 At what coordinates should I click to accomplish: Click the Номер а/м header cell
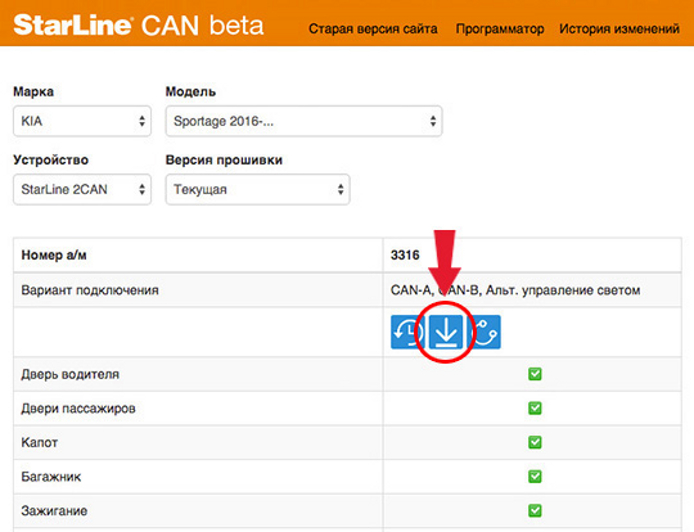click(x=198, y=255)
